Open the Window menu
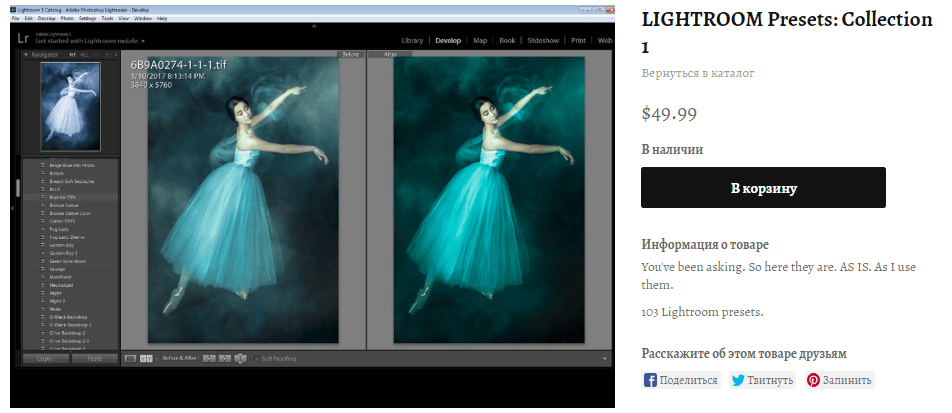Screen dimensions: 952x413 coord(143,18)
